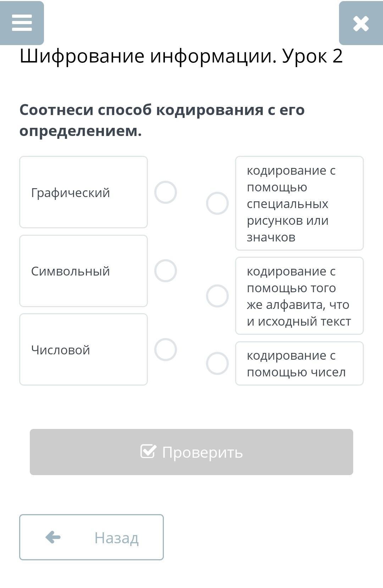Click the Графический card
The height and width of the screenshot is (588, 383).
(83, 192)
